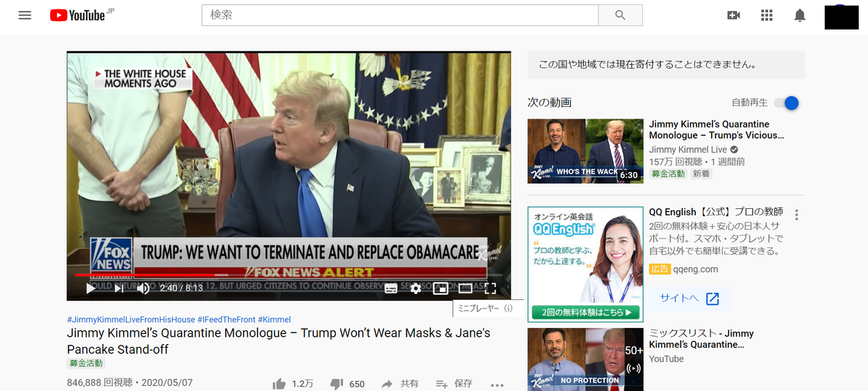The image size is (868, 391).
Task: Click the video title text
Action: (278, 341)
